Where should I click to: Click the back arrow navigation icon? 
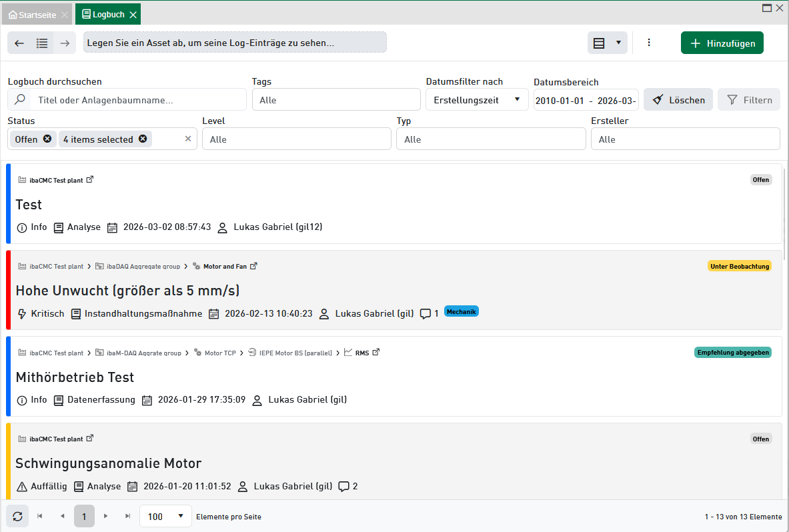click(x=19, y=43)
